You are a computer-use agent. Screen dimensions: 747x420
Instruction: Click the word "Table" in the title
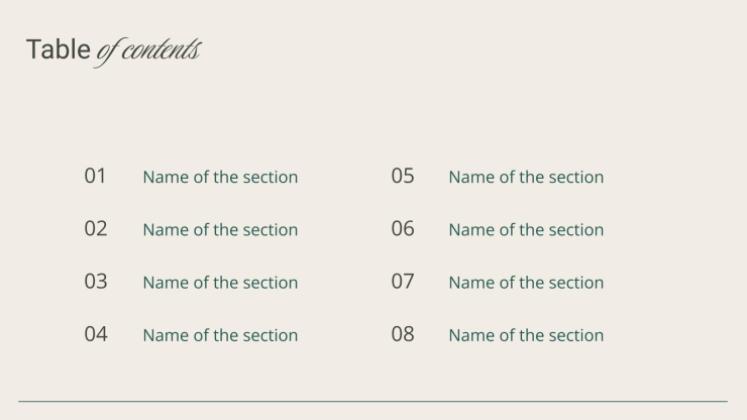click(58, 49)
